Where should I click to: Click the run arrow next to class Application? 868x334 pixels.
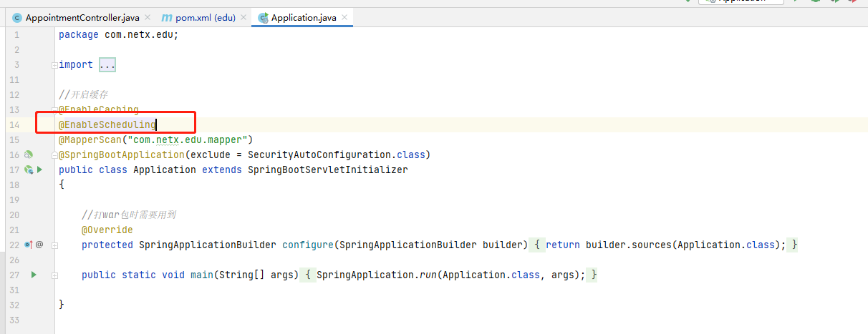click(40, 170)
